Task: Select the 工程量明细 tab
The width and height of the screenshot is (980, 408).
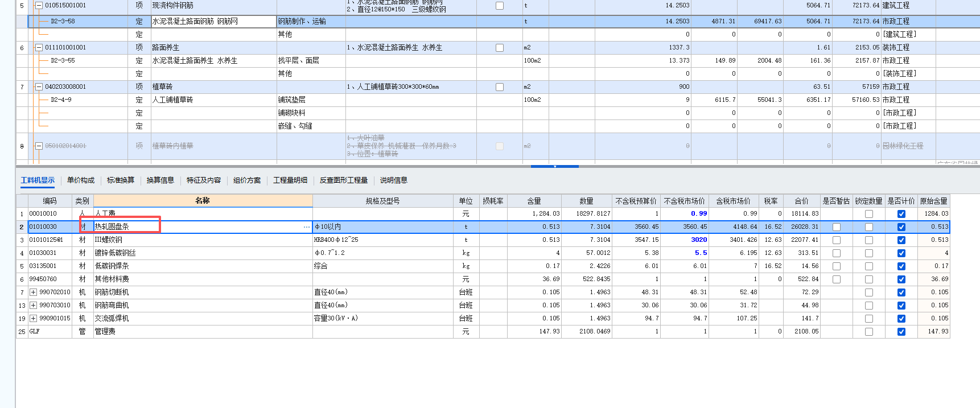Action: tap(290, 180)
